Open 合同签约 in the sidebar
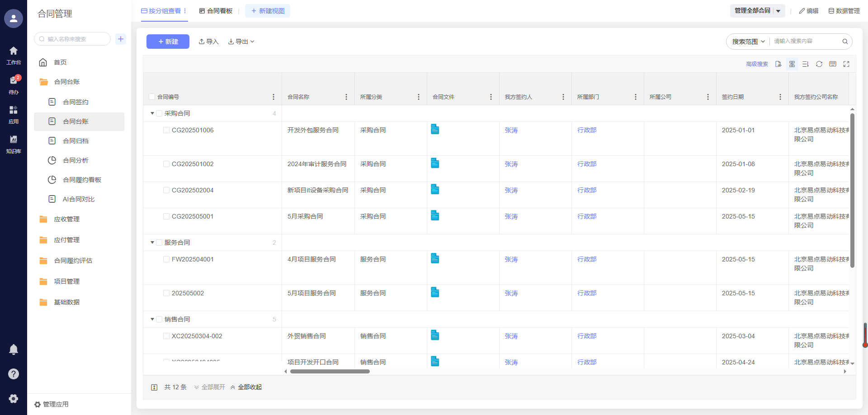Image resolution: width=868 pixels, height=415 pixels. [75, 102]
